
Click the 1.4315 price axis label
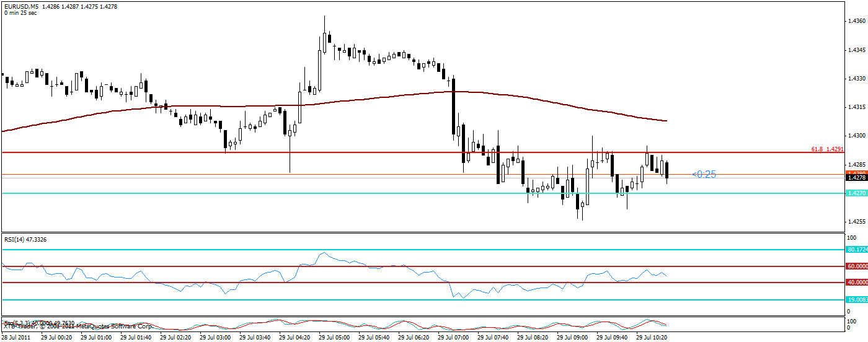pyautogui.click(x=856, y=107)
